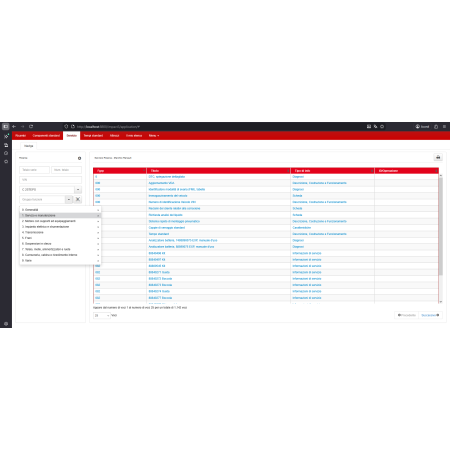Clear the function group filter with X button
450x450 pixels.
point(78,199)
